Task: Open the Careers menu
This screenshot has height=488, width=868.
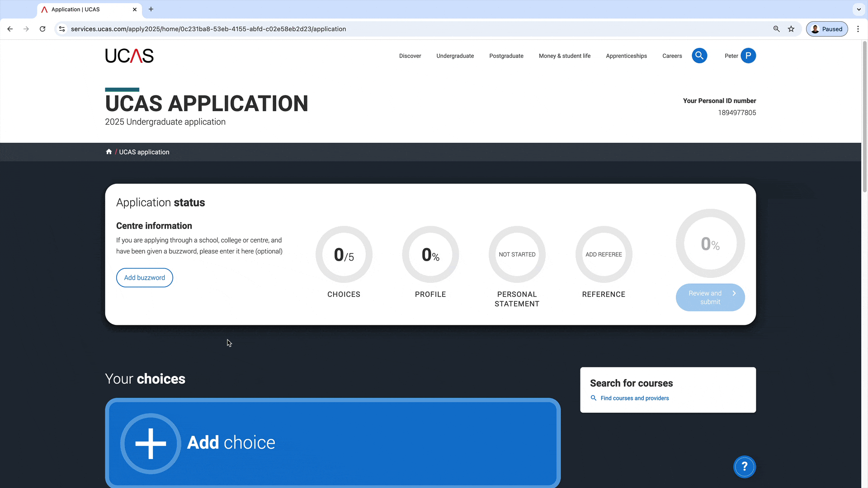Action: point(672,56)
